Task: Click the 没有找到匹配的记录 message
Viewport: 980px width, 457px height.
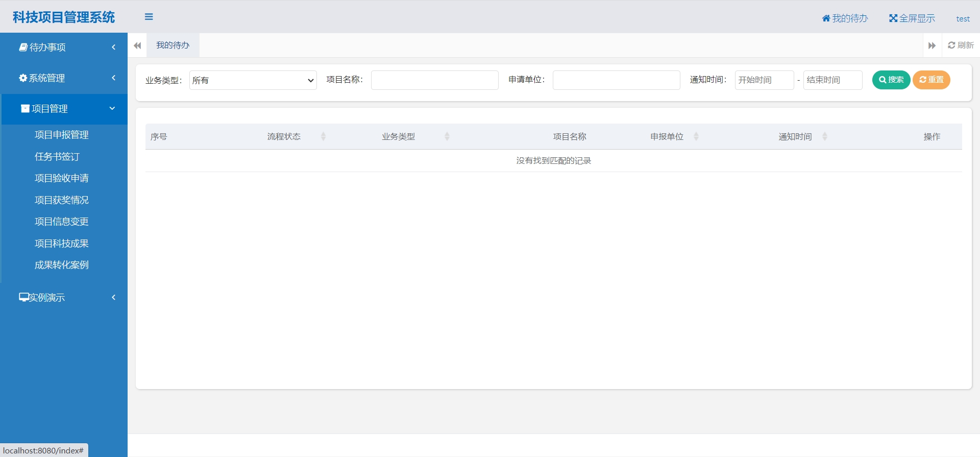Action: pyautogui.click(x=554, y=161)
